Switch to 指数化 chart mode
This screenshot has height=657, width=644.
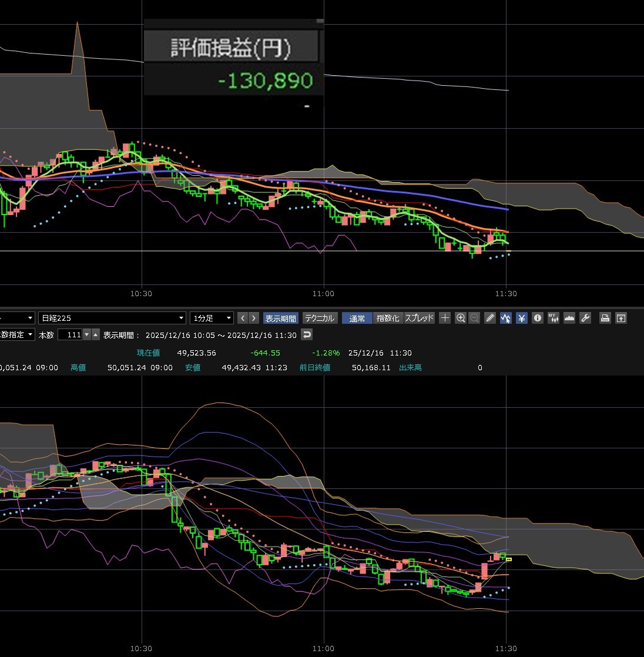coord(387,318)
